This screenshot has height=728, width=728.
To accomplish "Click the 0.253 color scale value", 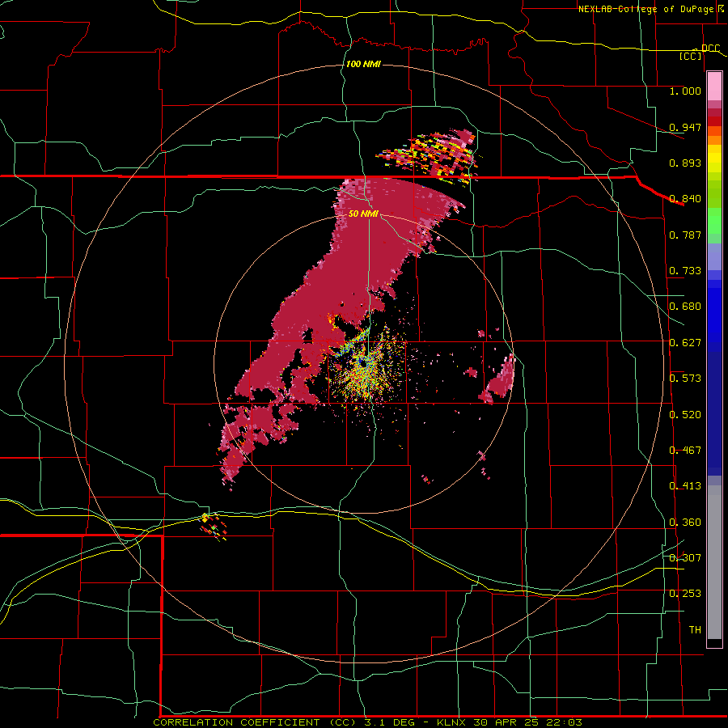I will point(685,594).
